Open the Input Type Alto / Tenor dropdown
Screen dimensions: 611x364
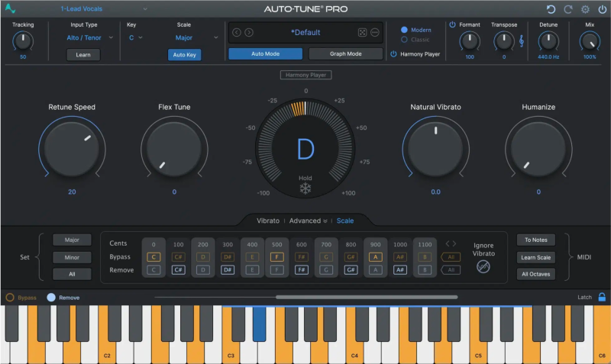click(89, 37)
